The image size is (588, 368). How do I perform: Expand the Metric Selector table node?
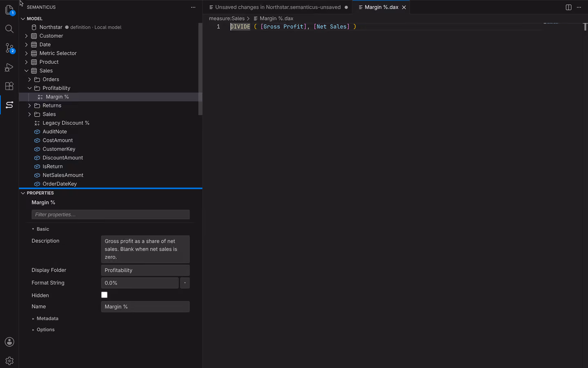[27, 53]
